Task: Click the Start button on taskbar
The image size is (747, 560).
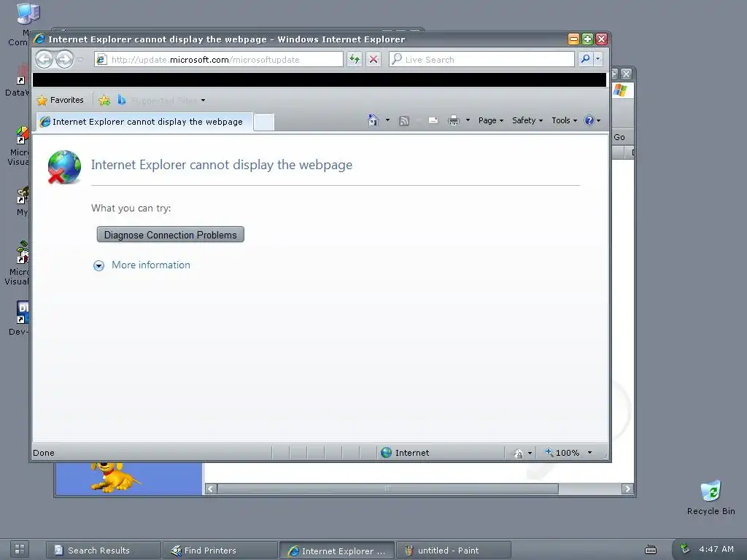Action: point(20,549)
